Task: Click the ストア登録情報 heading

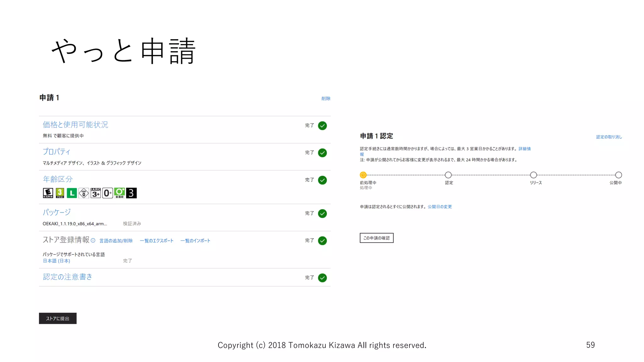Action: click(66, 240)
